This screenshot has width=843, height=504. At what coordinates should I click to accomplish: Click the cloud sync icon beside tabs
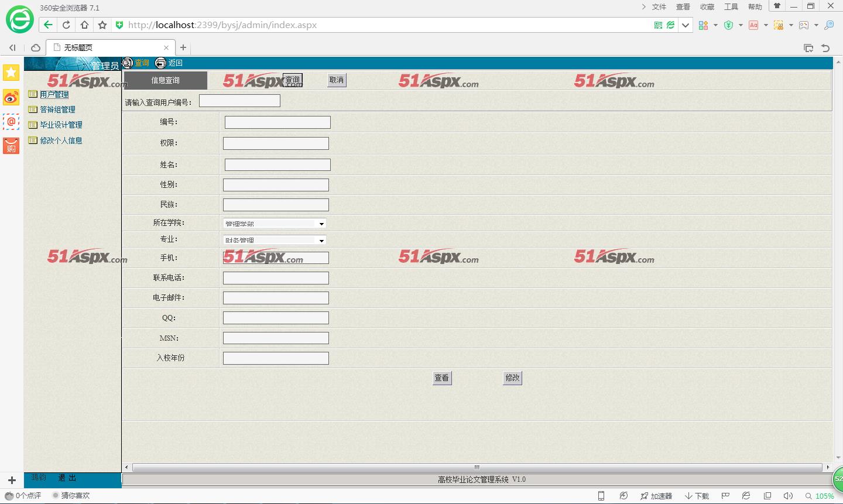click(36, 47)
